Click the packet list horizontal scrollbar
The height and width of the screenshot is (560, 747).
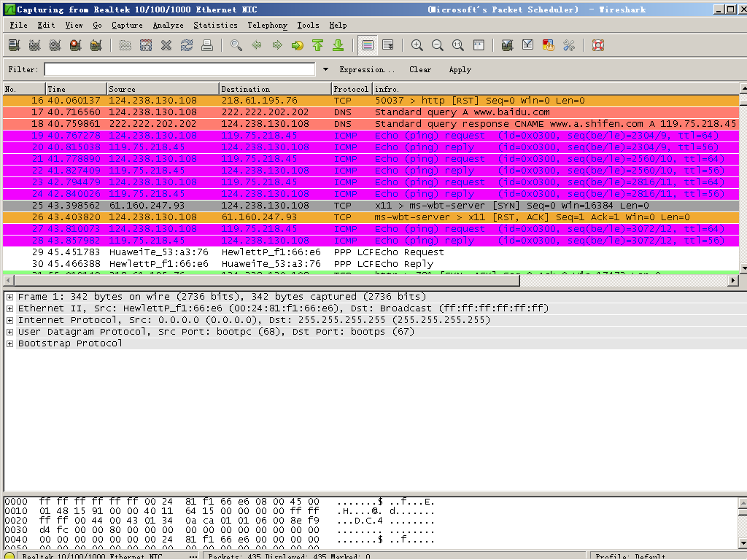266,281
